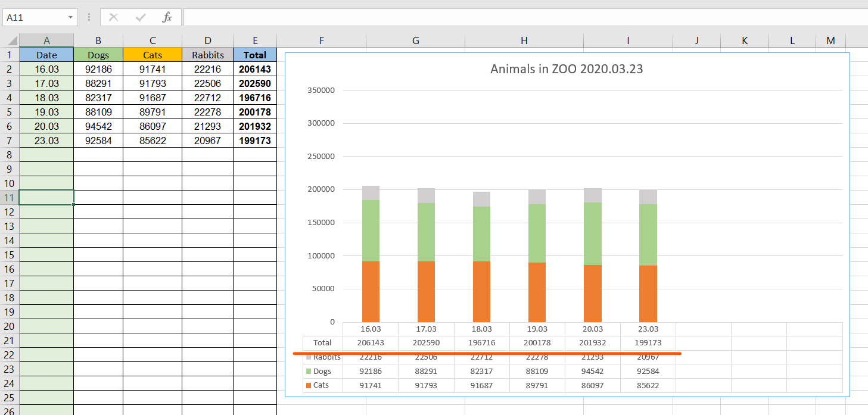Click the Cancel (X) icon beside formula bar
The width and height of the screenshot is (868, 415).
point(113,17)
